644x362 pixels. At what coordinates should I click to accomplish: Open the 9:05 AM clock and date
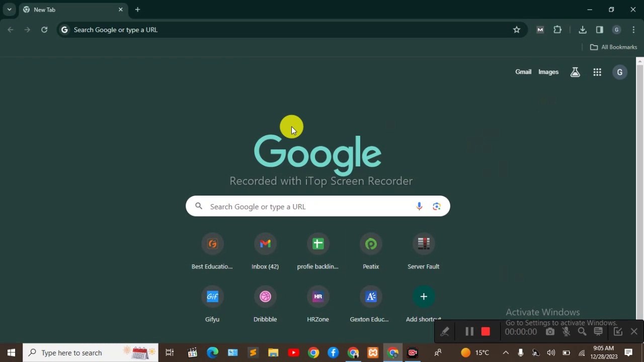point(604,352)
